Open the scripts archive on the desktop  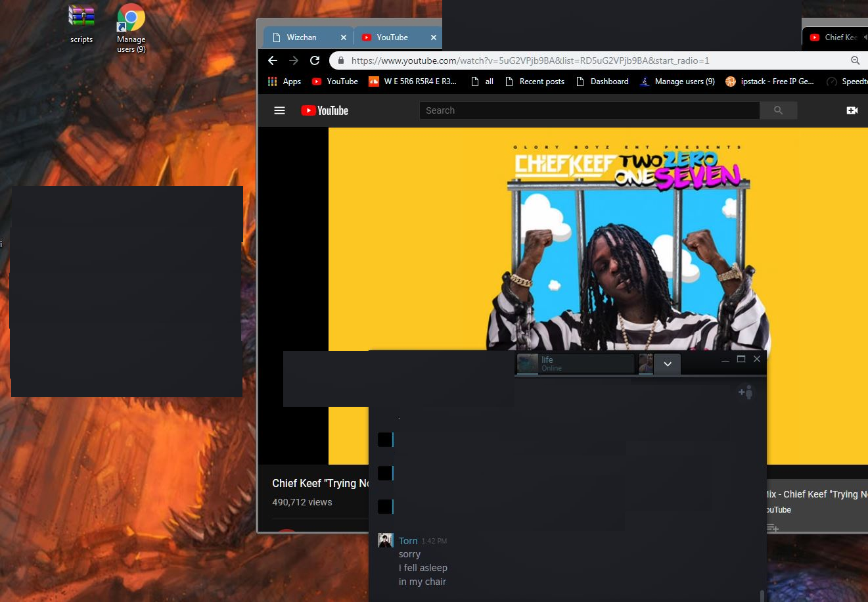point(81,24)
